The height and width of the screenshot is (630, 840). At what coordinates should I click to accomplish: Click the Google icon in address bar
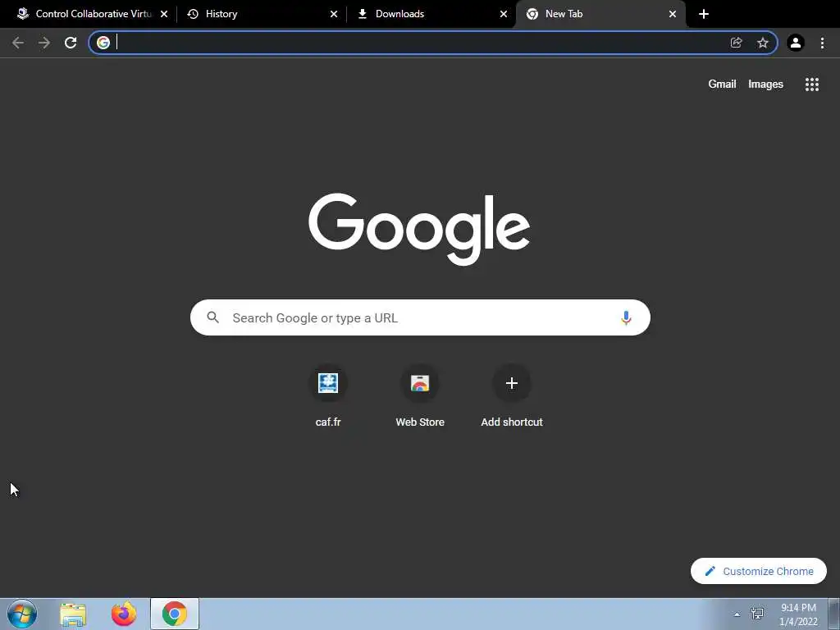[103, 43]
